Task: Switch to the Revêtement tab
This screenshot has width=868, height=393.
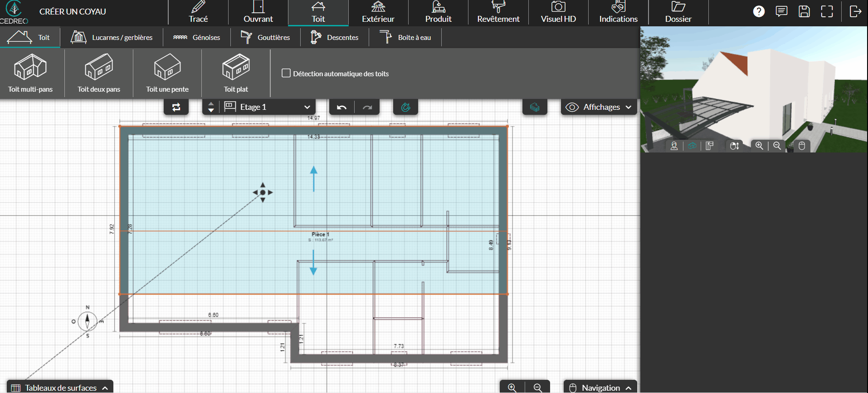Action: (498, 13)
